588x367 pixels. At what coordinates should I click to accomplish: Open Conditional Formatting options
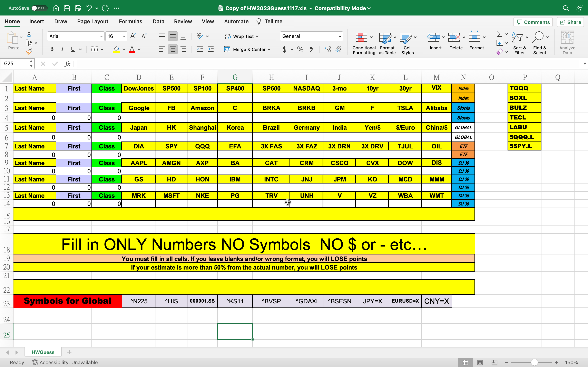coord(362,42)
